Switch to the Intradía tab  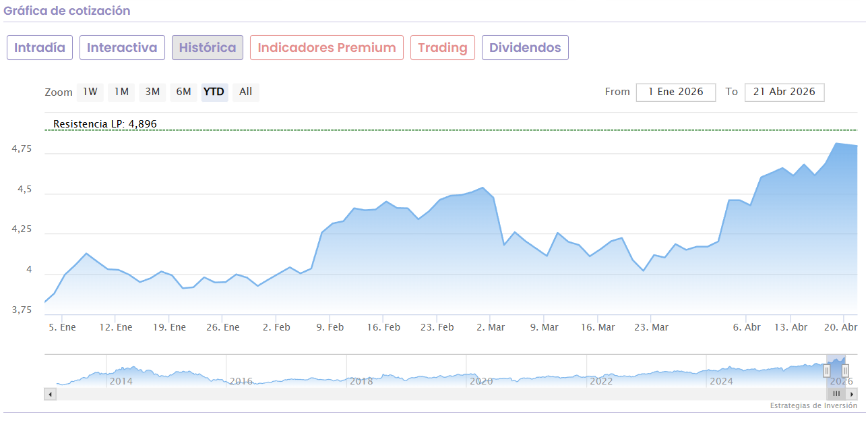tap(40, 48)
